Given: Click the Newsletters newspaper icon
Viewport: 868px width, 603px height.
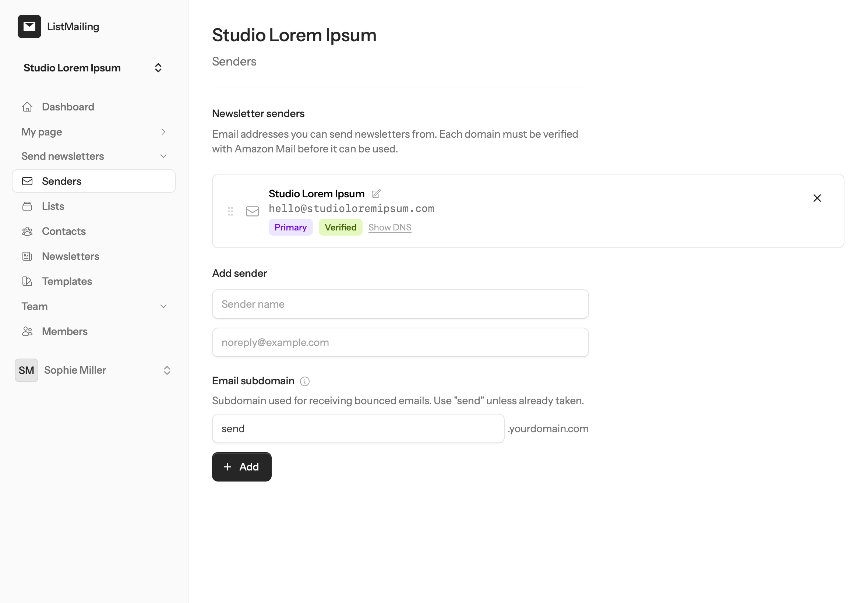Looking at the screenshot, I should pos(27,256).
